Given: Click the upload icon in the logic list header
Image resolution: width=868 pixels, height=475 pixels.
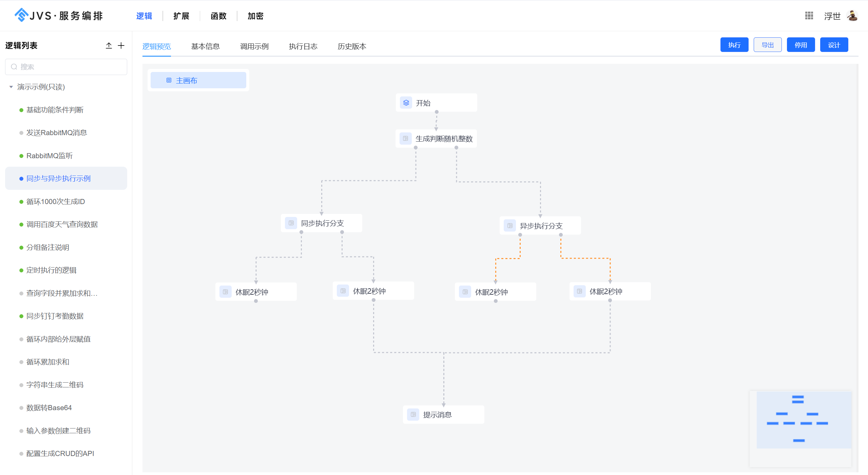Looking at the screenshot, I should (x=109, y=45).
